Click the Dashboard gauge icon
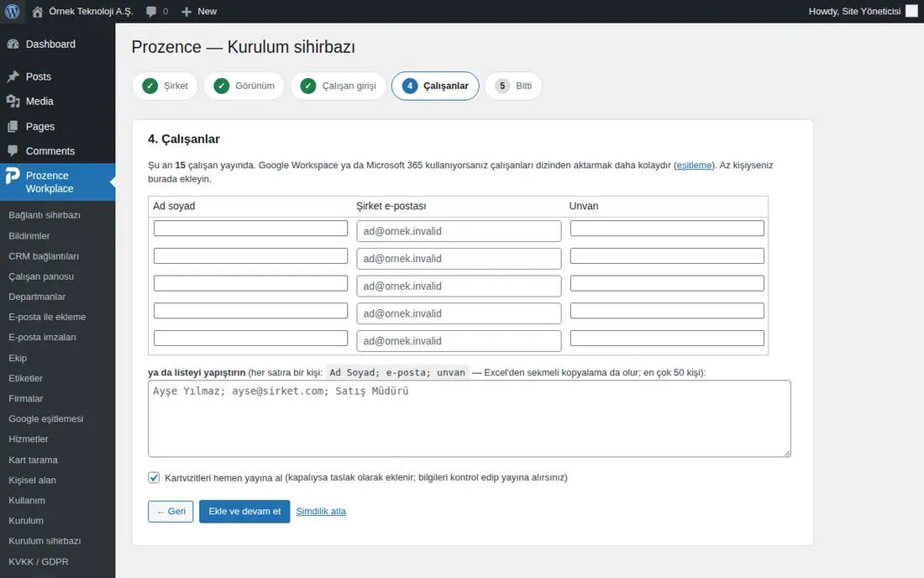Screen dimensions: 924x578 click(13, 45)
